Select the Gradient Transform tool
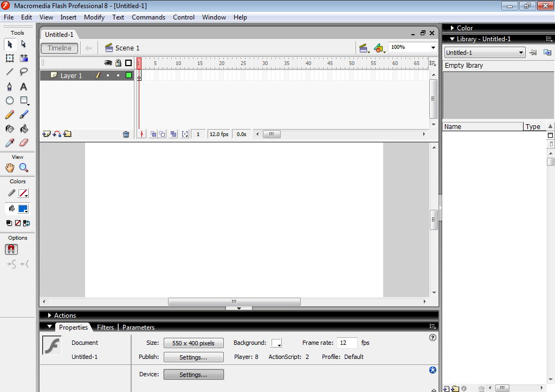 click(24, 58)
